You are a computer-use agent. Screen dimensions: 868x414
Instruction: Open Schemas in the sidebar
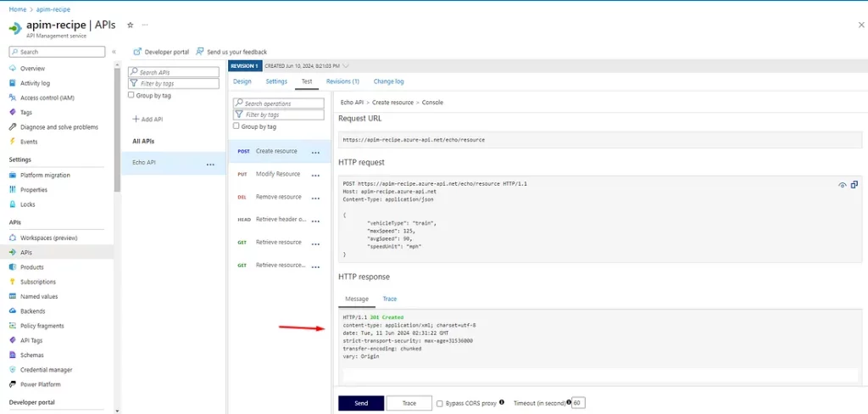tap(32, 355)
